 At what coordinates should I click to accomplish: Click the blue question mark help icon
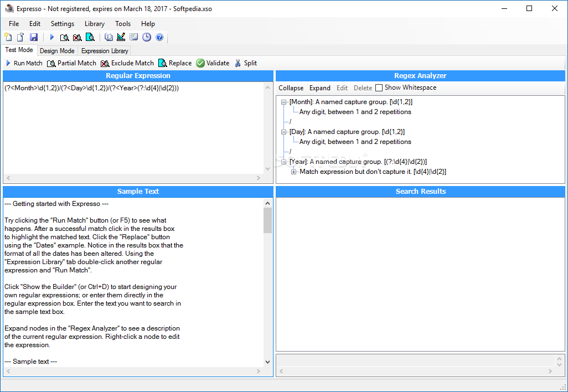point(159,37)
